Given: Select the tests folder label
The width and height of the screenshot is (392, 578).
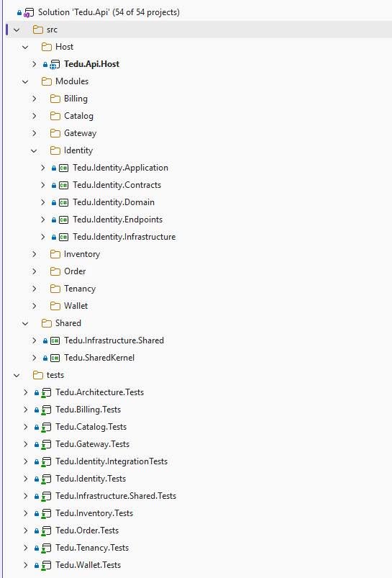Looking at the screenshot, I should tap(55, 375).
